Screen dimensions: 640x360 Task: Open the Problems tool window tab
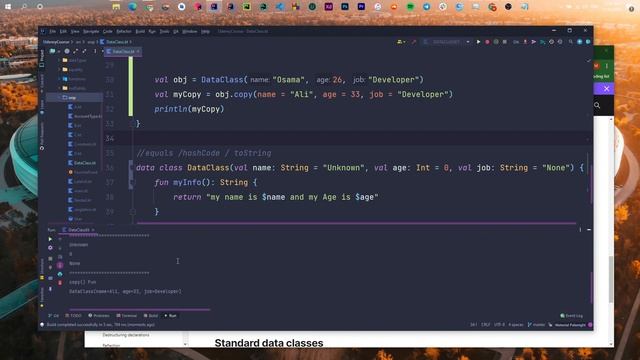[99, 316]
